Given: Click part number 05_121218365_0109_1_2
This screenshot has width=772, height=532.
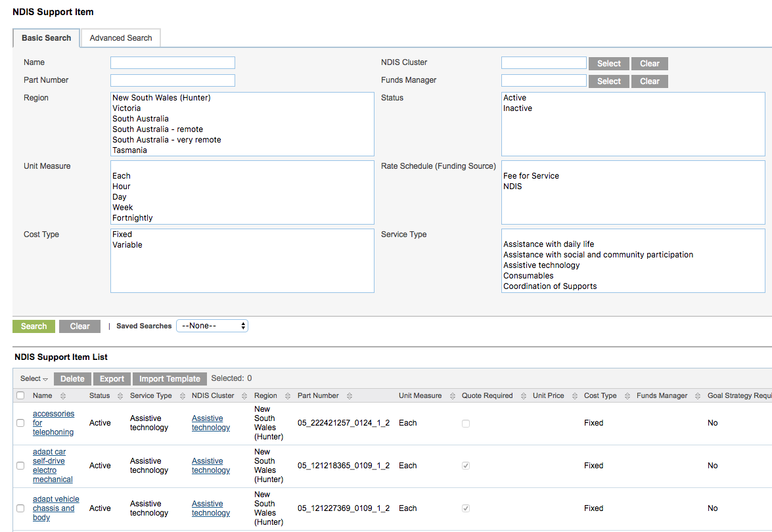Looking at the screenshot, I should point(344,466).
